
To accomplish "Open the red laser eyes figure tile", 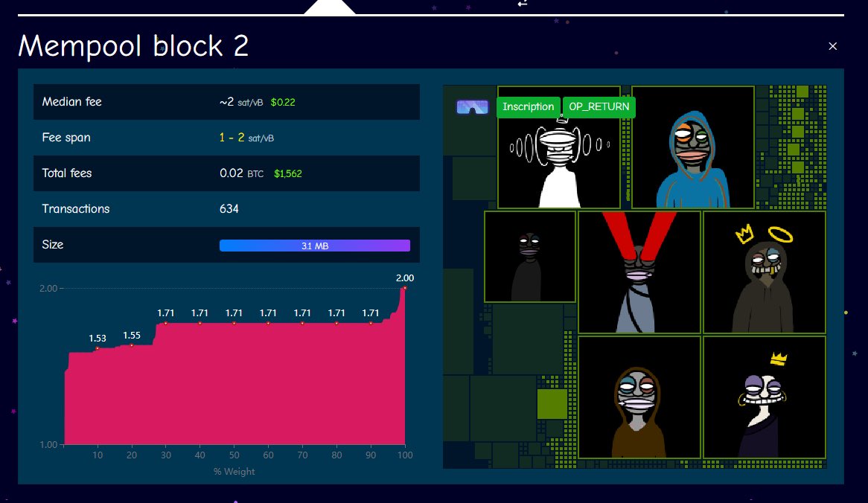I will pos(639,272).
